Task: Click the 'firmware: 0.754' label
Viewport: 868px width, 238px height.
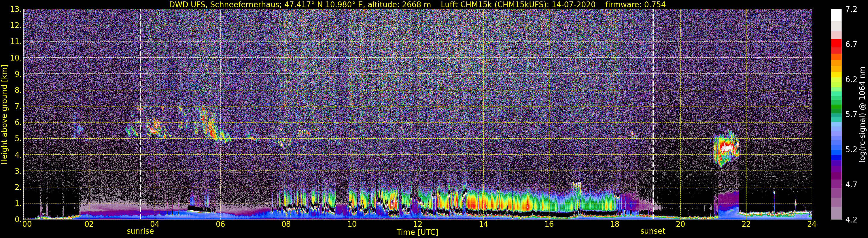Action: (636, 4)
